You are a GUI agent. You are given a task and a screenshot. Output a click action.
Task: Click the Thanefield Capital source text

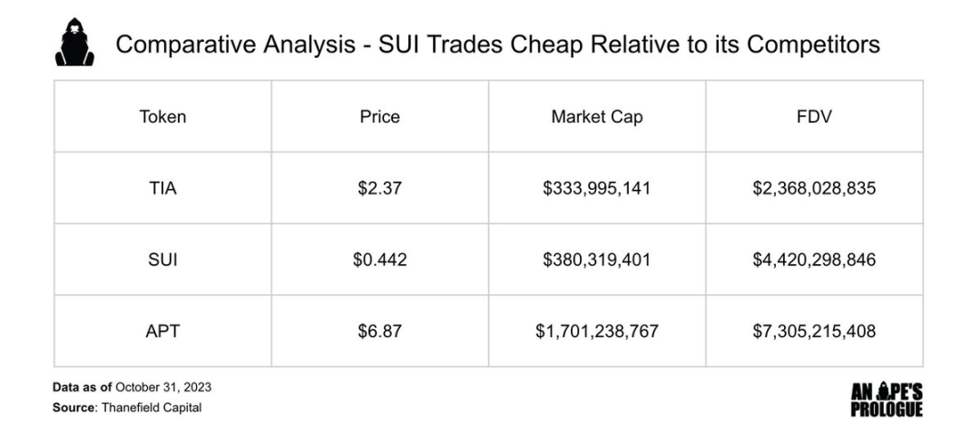click(152, 408)
